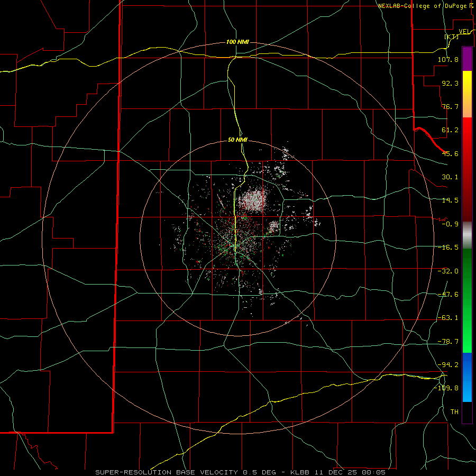Click the 14.5 velocity scale value
The height and width of the screenshot is (476, 476).
pos(450,200)
